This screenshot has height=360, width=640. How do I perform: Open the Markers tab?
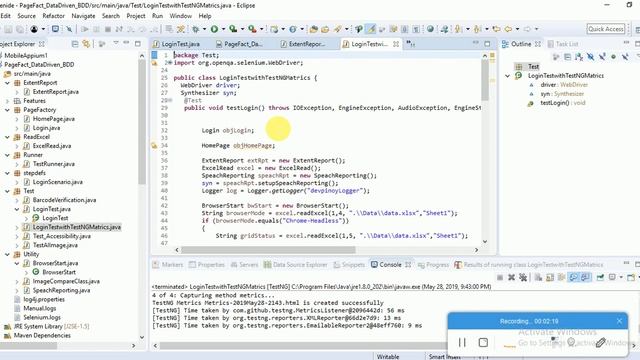pos(167,265)
